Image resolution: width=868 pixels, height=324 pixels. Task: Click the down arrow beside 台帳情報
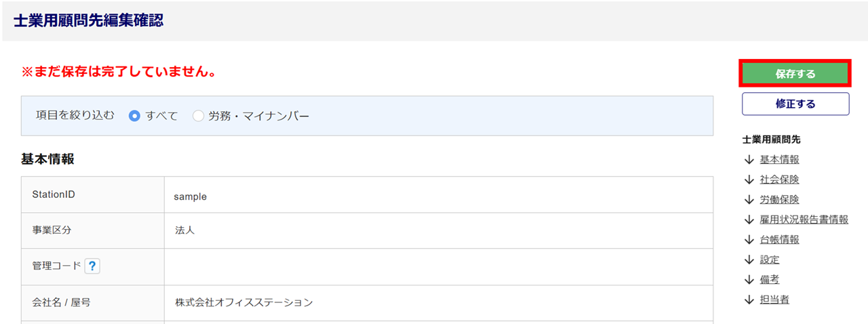point(749,239)
